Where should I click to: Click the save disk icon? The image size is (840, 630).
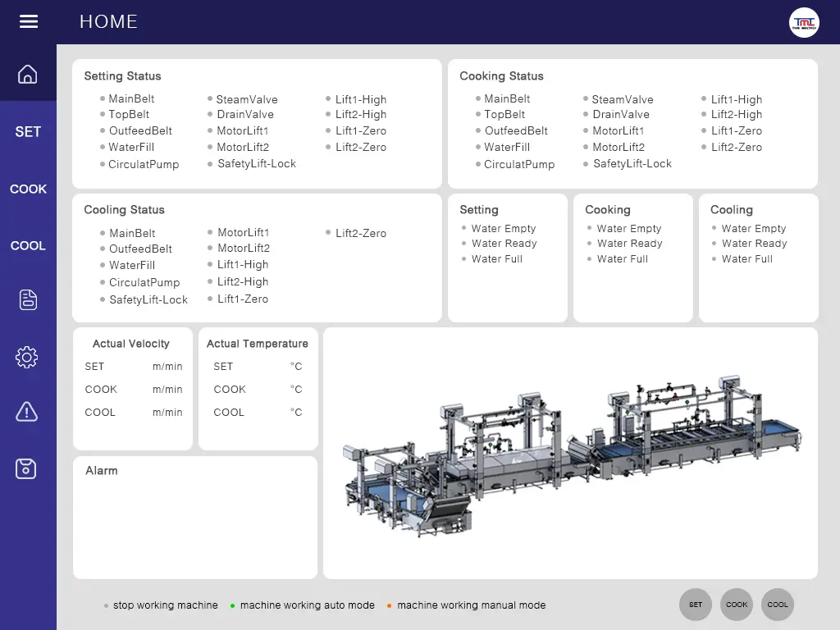coord(27,468)
